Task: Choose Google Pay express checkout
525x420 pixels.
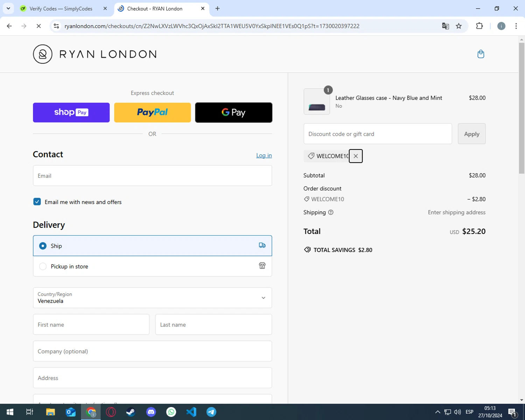Action: 233,112
